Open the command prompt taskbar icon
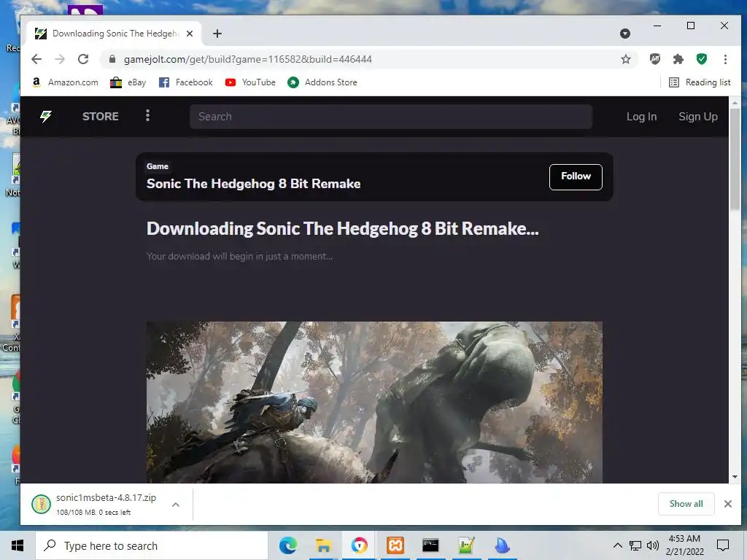The image size is (747, 560). click(x=430, y=545)
